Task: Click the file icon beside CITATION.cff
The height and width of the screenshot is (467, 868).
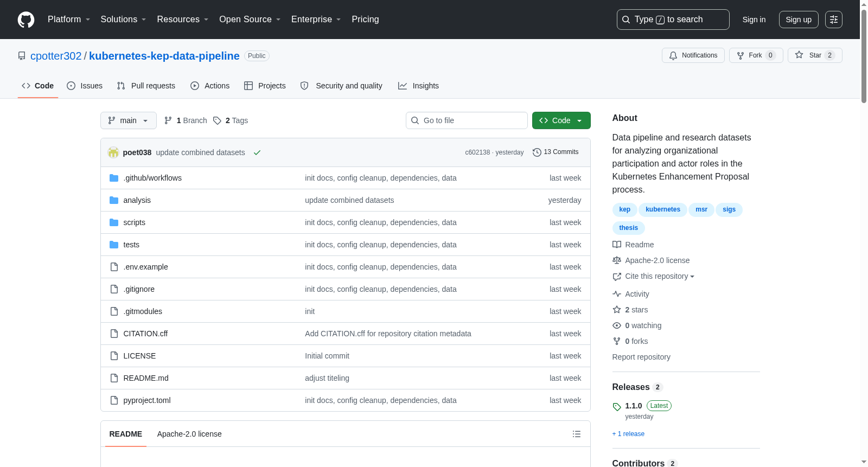Action: [114, 334]
